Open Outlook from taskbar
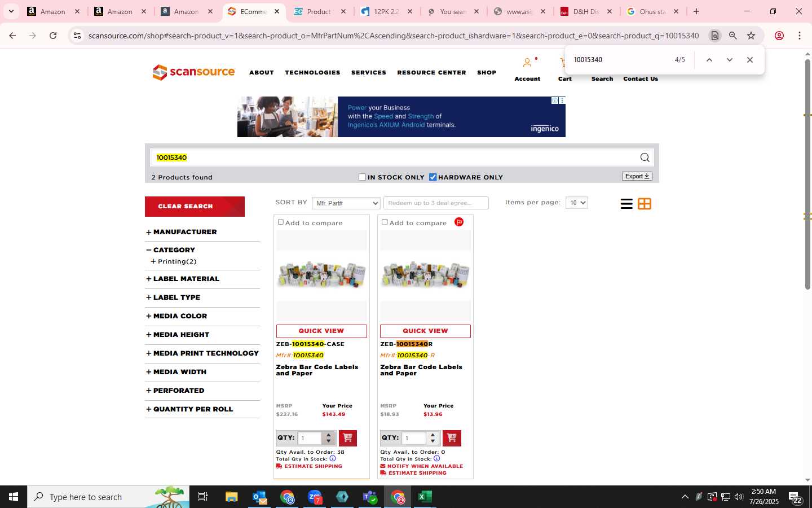The image size is (812, 508). pos(259,497)
